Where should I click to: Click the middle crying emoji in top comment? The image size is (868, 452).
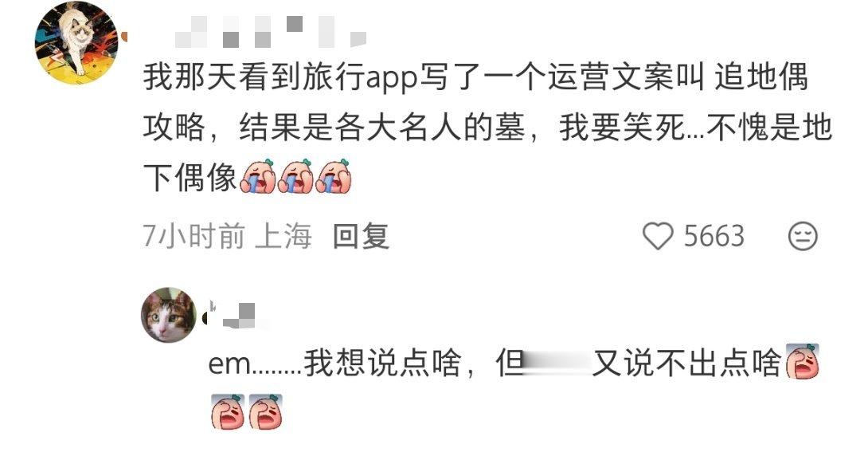[x=295, y=176]
